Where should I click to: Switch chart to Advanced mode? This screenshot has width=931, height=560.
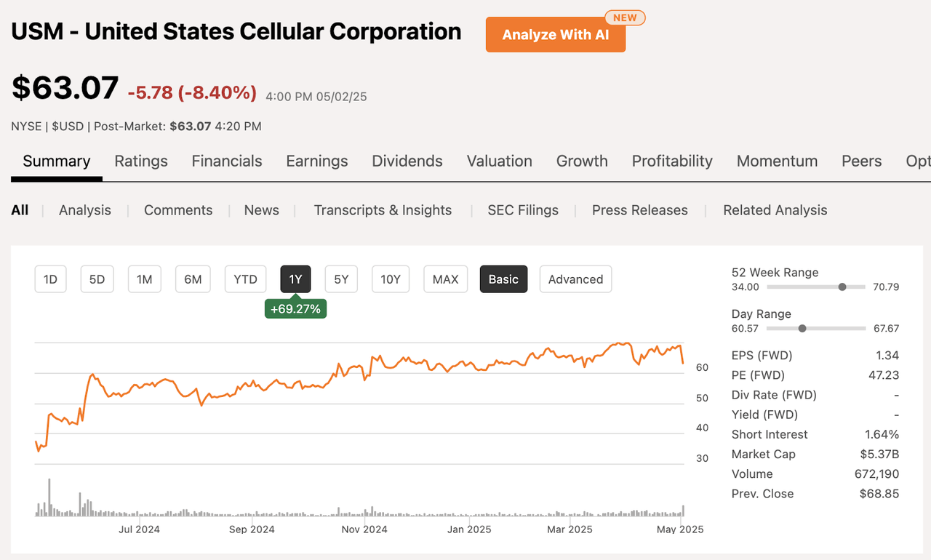575,279
